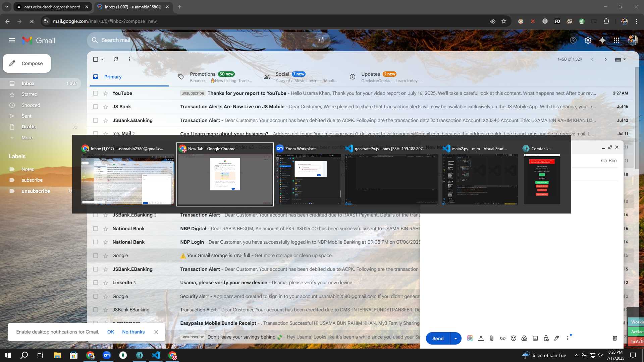
Task: Open inbox toolbar more options icon
Action: 129,59
